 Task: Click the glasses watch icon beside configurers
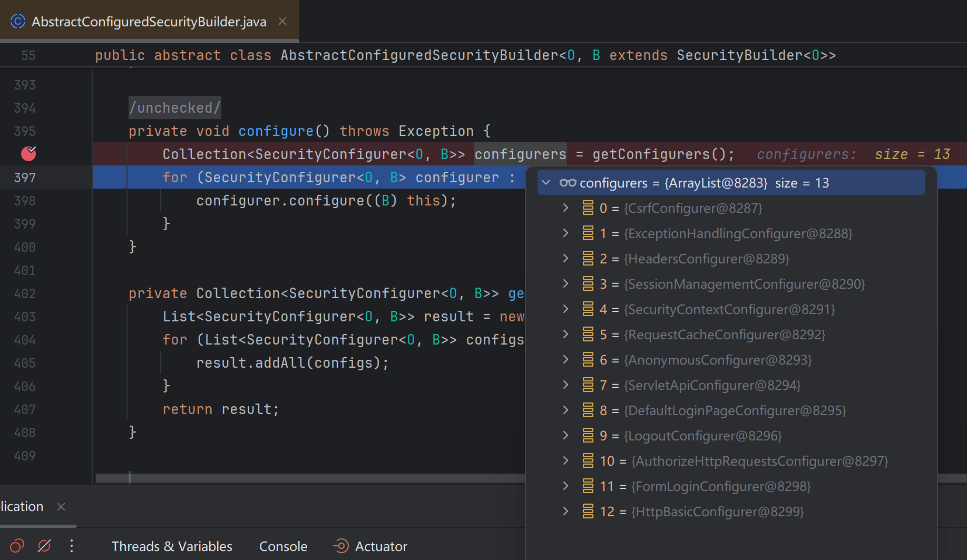tap(568, 183)
